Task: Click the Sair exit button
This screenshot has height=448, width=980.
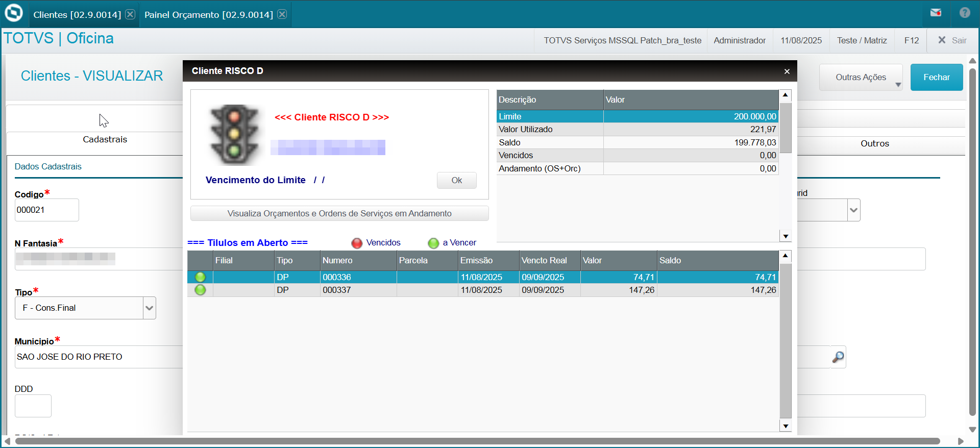Action: tap(952, 40)
